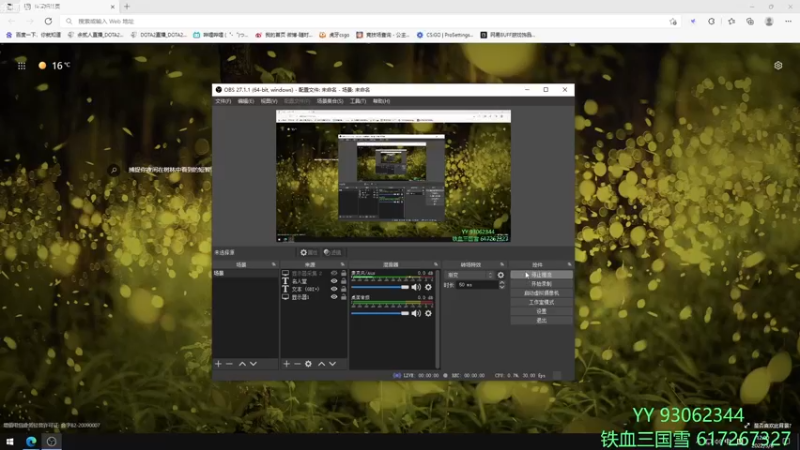Click the start recording button
This screenshot has height=450, width=800.
(541, 284)
